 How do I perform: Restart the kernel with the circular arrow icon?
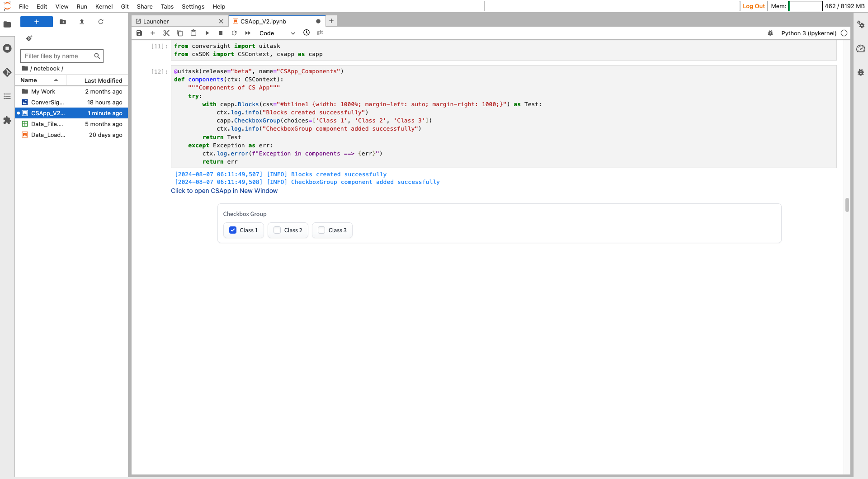click(x=234, y=33)
